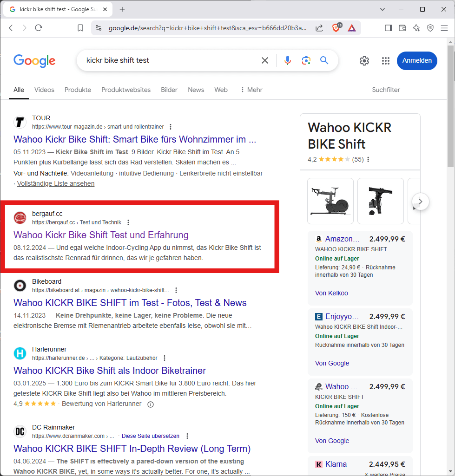Screen dimensions: 455x476
Task: Click the Brave Shields lion icon
Action: 336,28
